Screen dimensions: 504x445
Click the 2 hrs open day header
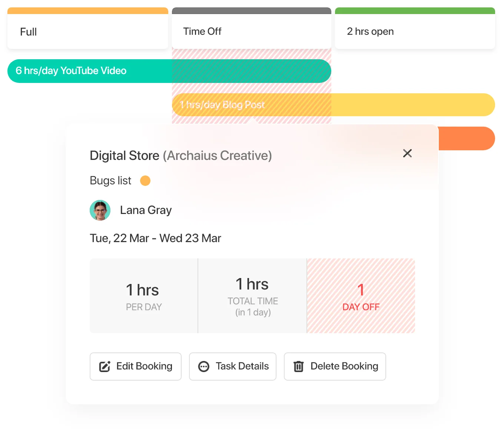(x=415, y=28)
